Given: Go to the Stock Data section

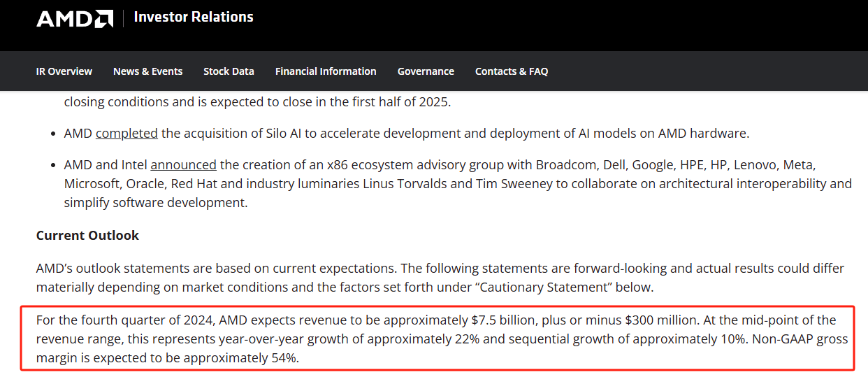Looking at the screenshot, I should pos(229,71).
